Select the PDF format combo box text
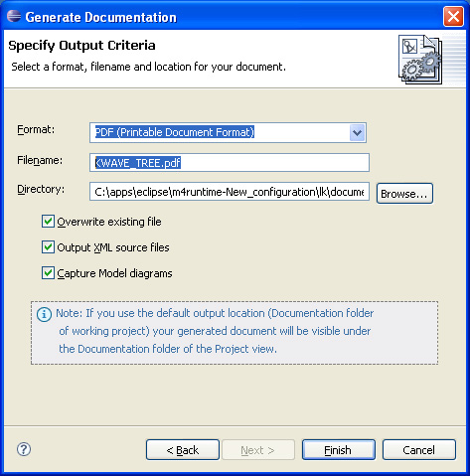The width and height of the screenshot is (470, 476). 174,132
